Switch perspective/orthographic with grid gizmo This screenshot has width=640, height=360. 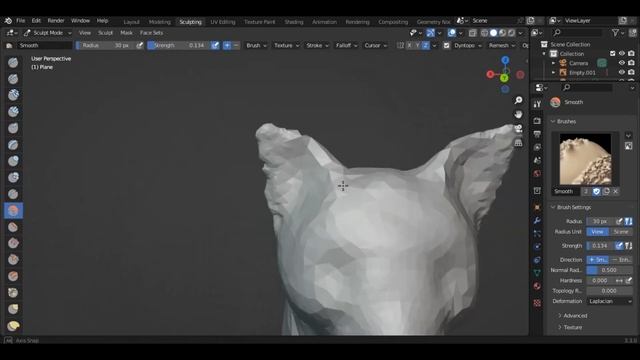tap(518, 142)
